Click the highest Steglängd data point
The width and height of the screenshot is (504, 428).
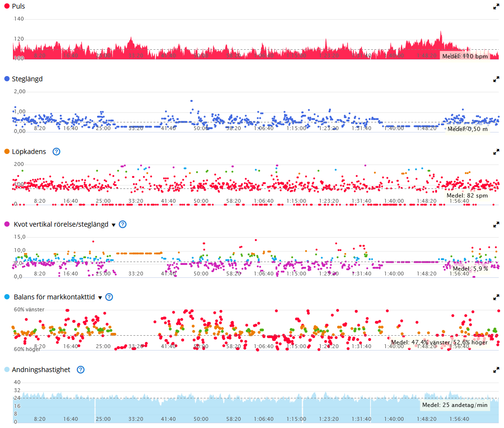click(x=192, y=101)
